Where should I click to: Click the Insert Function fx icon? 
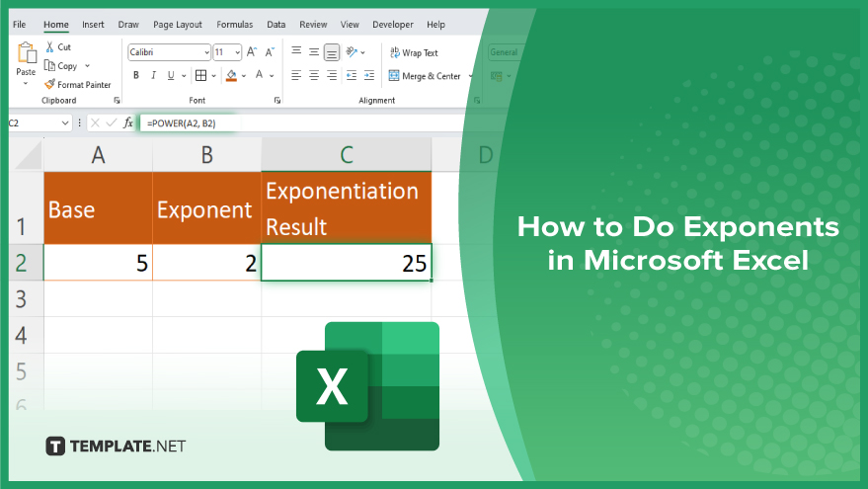[128, 122]
